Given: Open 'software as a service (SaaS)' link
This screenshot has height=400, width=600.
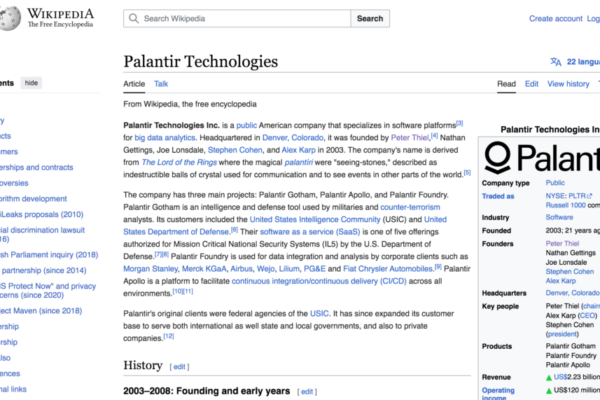Looking at the screenshot, I should tap(310, 232).
